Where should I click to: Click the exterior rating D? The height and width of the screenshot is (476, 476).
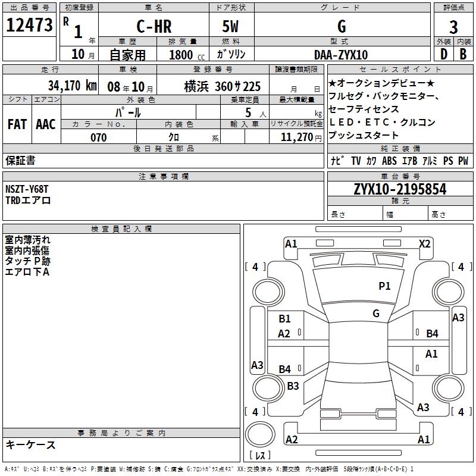[443, 54]
